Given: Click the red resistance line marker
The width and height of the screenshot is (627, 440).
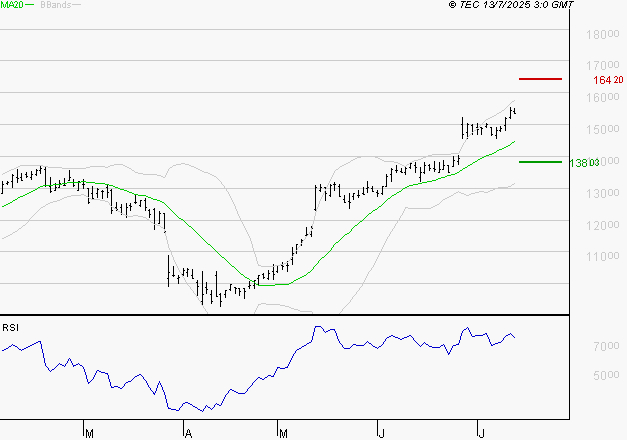Looking at the screenshot, I should (x=540, y=78).
